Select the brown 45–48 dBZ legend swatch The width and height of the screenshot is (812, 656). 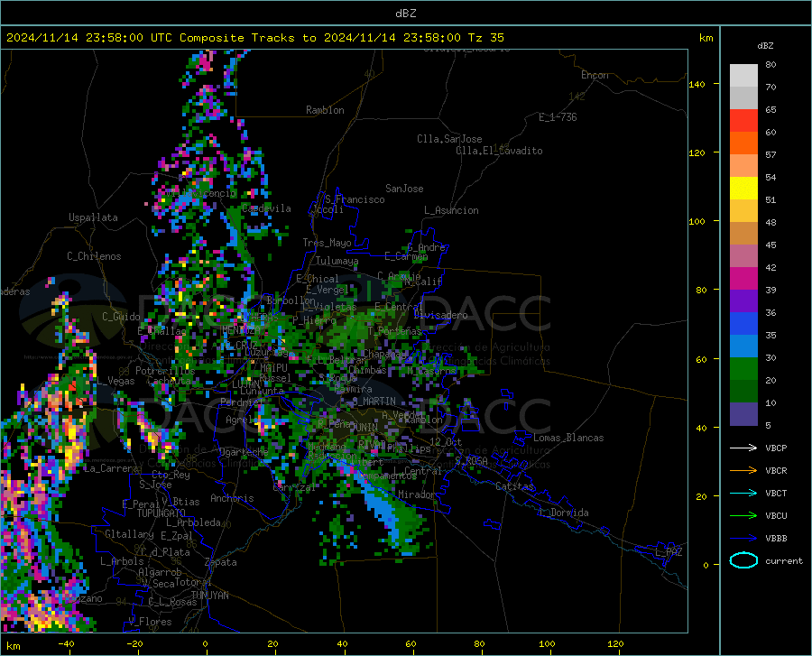pyautogui.click(x=743, y=234)
